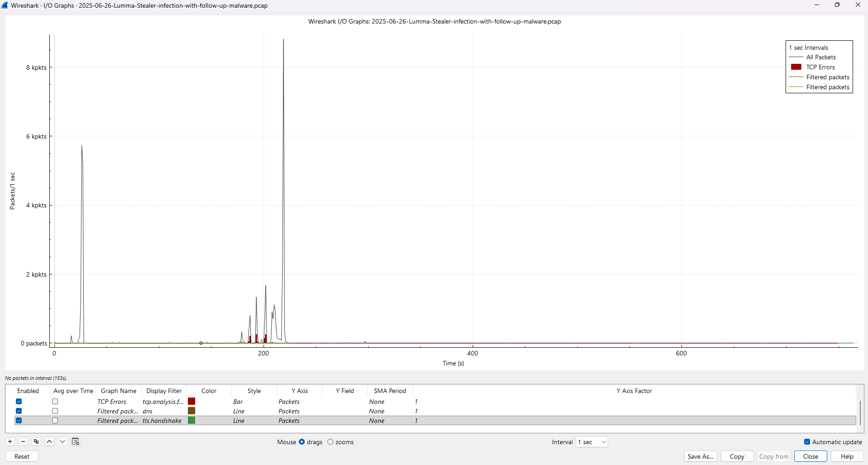868x465 pixels.
Task: Click the Avg over Time column header
Action: pos(73,391)
